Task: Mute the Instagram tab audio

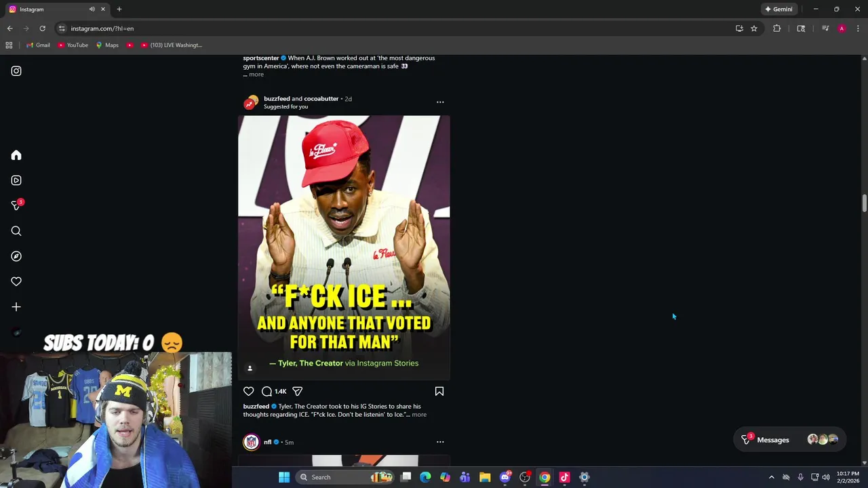Action: point(92,9)
